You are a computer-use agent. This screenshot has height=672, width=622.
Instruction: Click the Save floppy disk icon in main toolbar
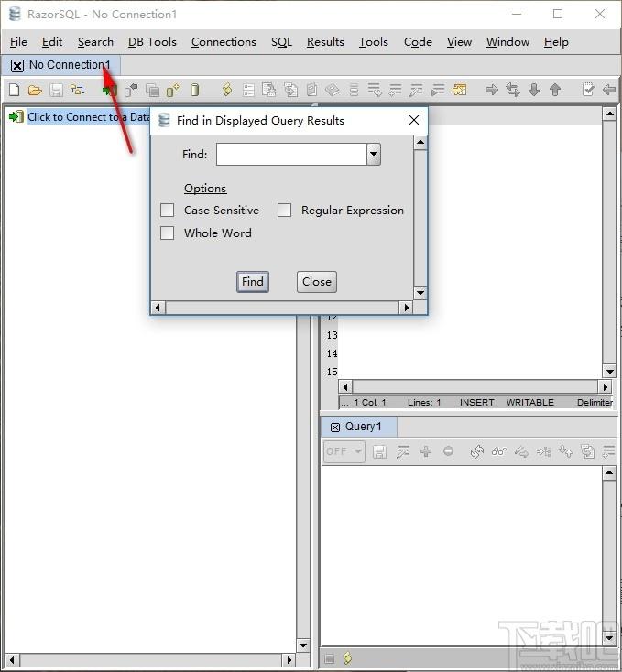(56, 90)
